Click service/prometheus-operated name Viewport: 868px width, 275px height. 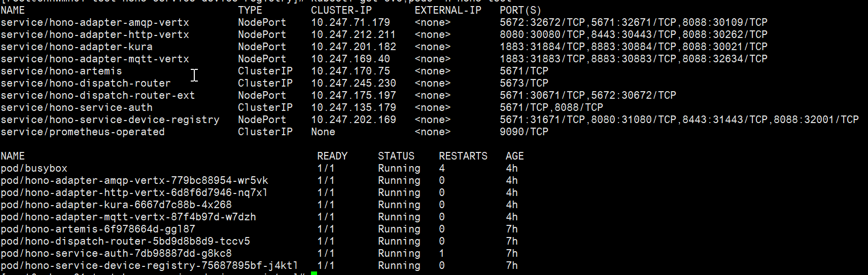pos(83,132)
